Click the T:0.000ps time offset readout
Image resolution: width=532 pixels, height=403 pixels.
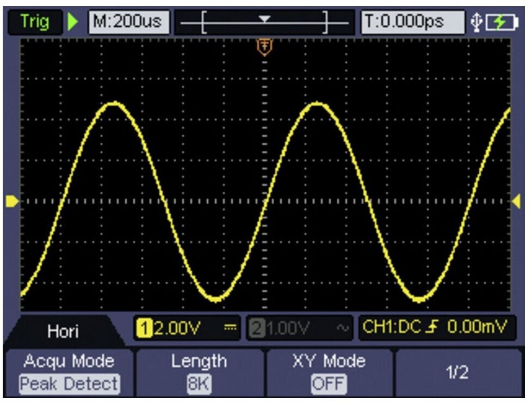pos(412,23)
